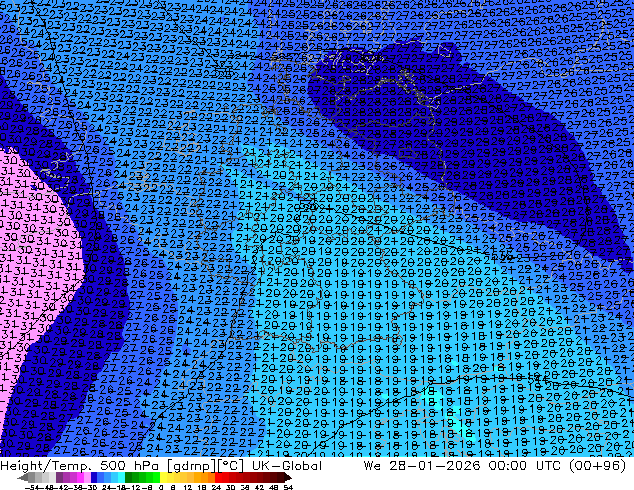
Task: Click the 'UK-Global' model label
Action: coord(287,466)
